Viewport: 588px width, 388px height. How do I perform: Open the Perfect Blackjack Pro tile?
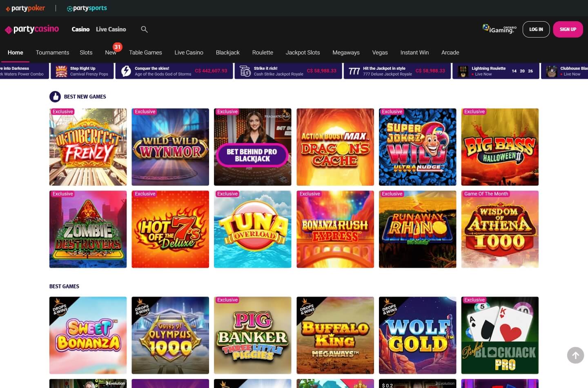(500, 335)
